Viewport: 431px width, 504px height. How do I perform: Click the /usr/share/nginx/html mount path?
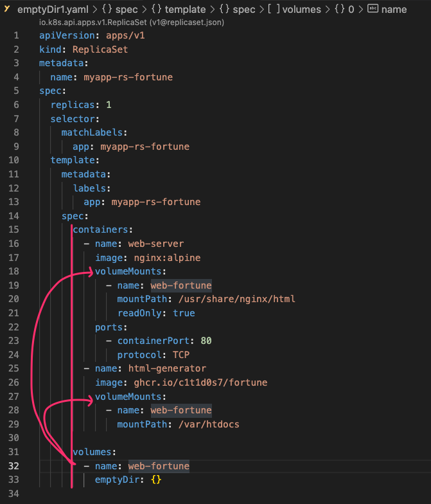click(x=237, y=299)
